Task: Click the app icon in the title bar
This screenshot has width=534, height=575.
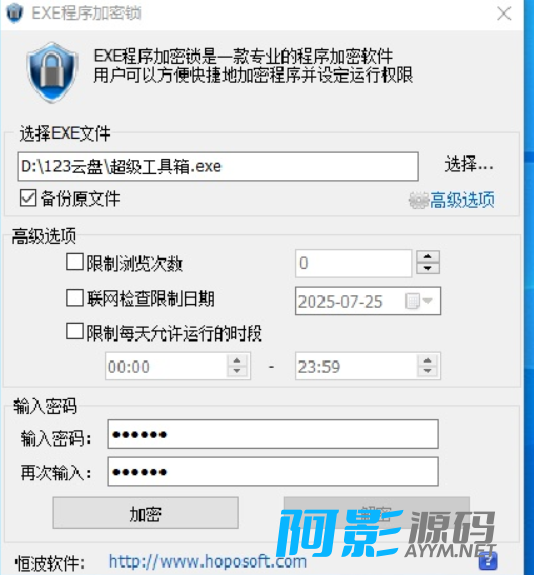Action: [x=15, y=13]
